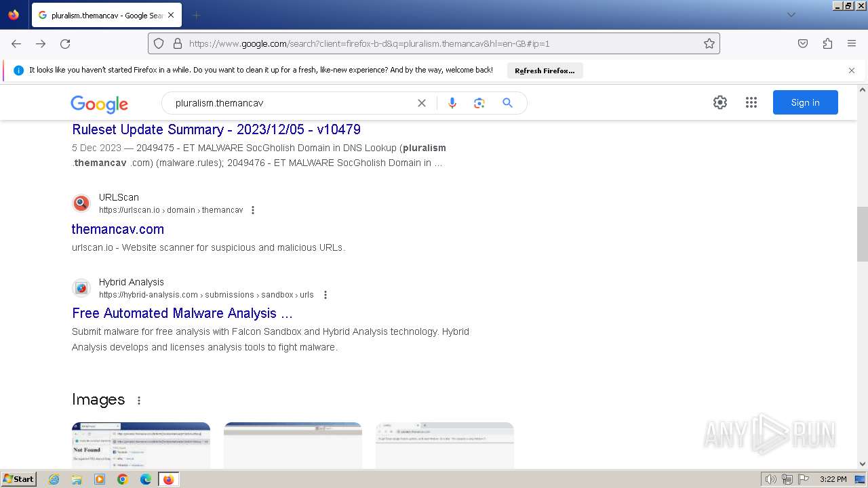Select Firefox in the taskbar
Viewport: 868px width, 488px height.
[169, 479]
